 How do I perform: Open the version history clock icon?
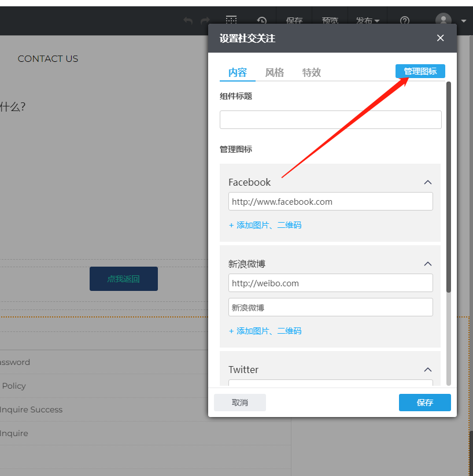click(262, 21)
